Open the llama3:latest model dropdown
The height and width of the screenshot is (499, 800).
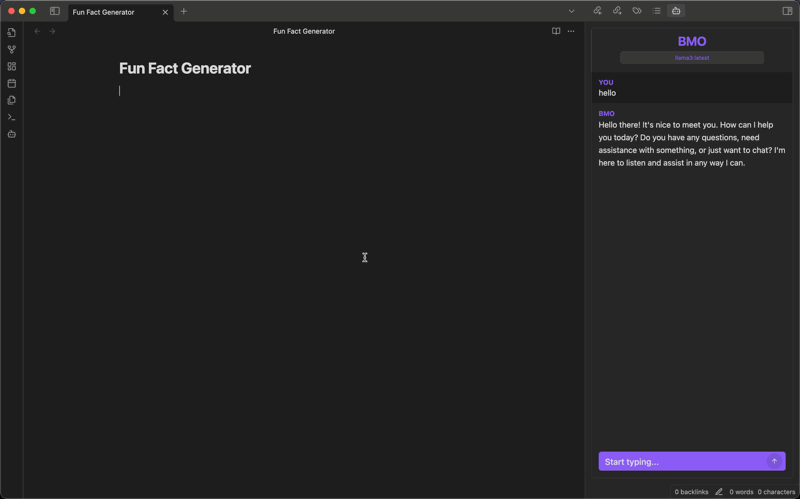coord(692,58)
